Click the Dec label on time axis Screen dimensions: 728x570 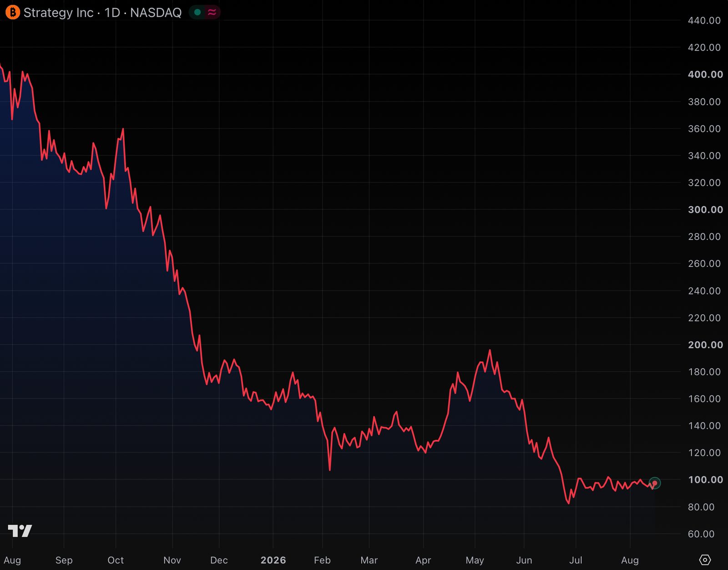(219, 560)
